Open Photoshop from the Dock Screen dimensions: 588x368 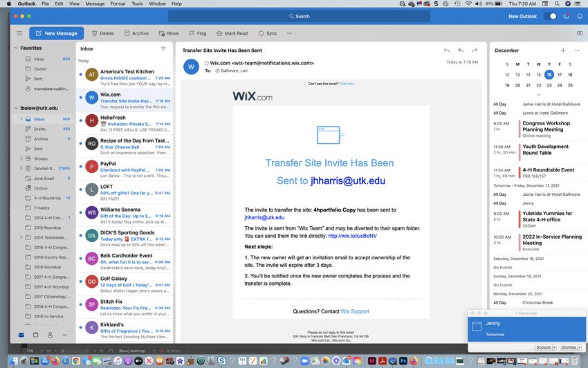[403, 361]
